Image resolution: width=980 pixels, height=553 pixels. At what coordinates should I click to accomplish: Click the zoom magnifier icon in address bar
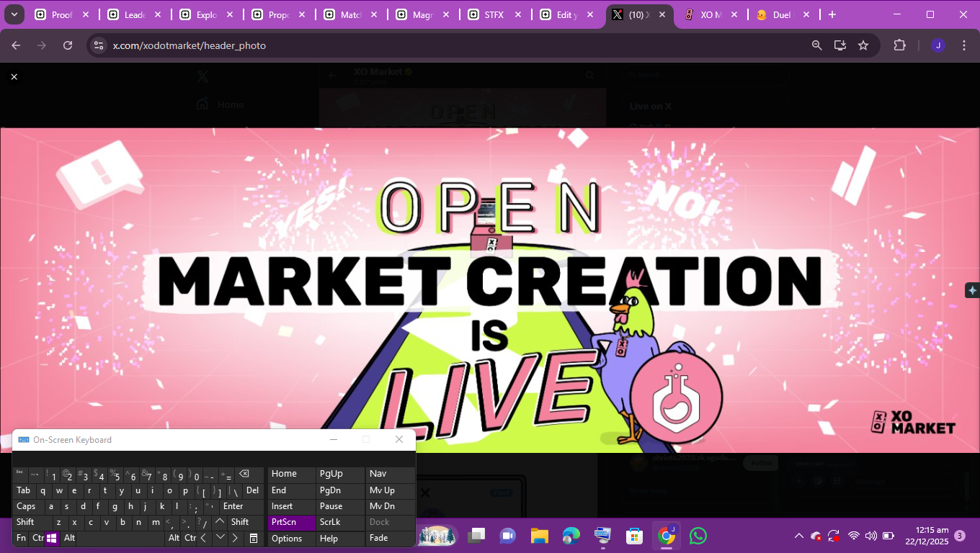click(816, 45)
